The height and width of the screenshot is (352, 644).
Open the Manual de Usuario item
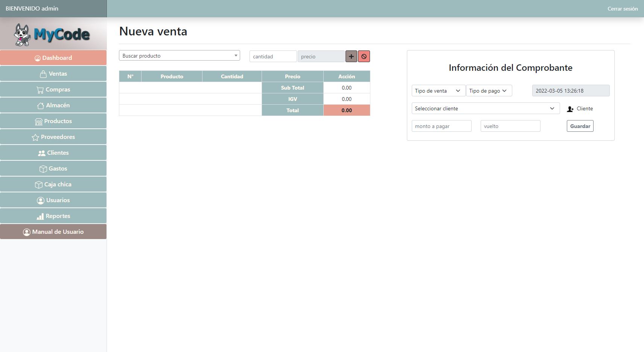53,232
